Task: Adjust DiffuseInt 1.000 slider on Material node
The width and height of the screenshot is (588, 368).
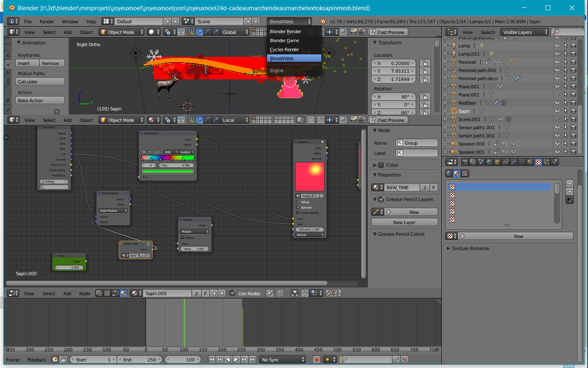Action: [x=310, y=229]
